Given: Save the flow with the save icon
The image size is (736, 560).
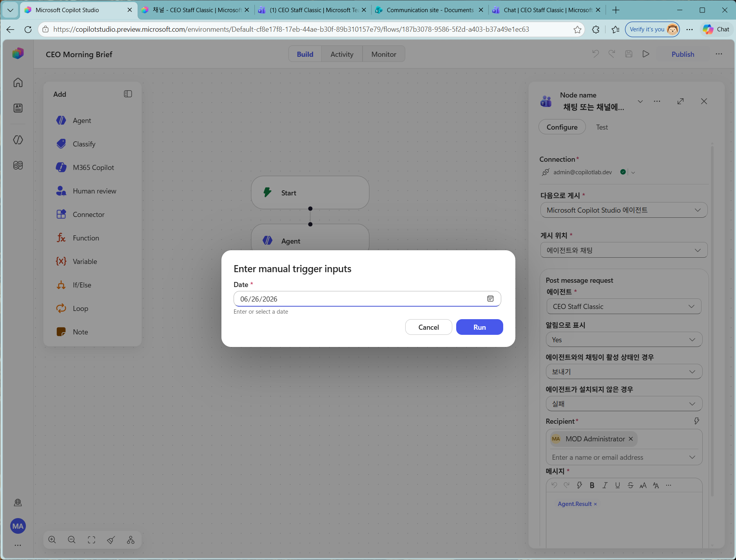Looking at the screenshot, I should pos(629,54).
